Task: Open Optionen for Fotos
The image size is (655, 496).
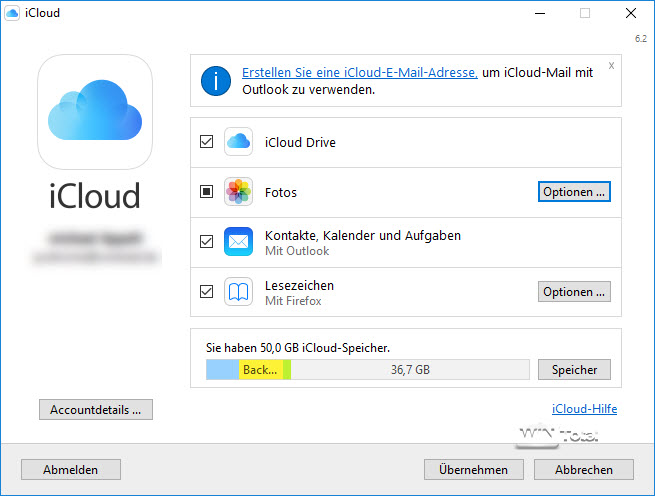Action: point(574,192)
